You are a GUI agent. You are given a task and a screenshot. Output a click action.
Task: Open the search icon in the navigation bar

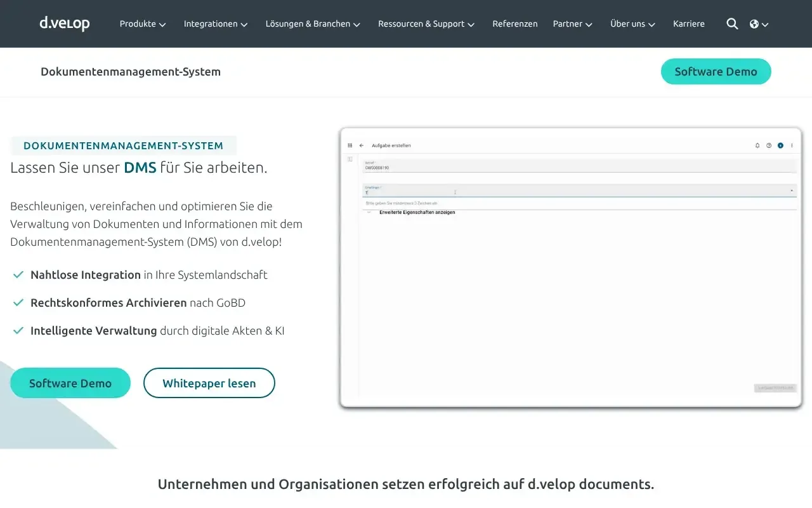point(732,23)
